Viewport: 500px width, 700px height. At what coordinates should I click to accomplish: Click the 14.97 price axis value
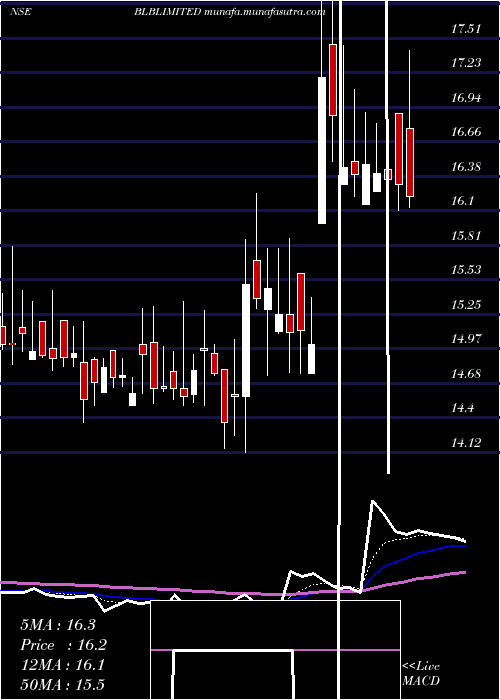466,339
